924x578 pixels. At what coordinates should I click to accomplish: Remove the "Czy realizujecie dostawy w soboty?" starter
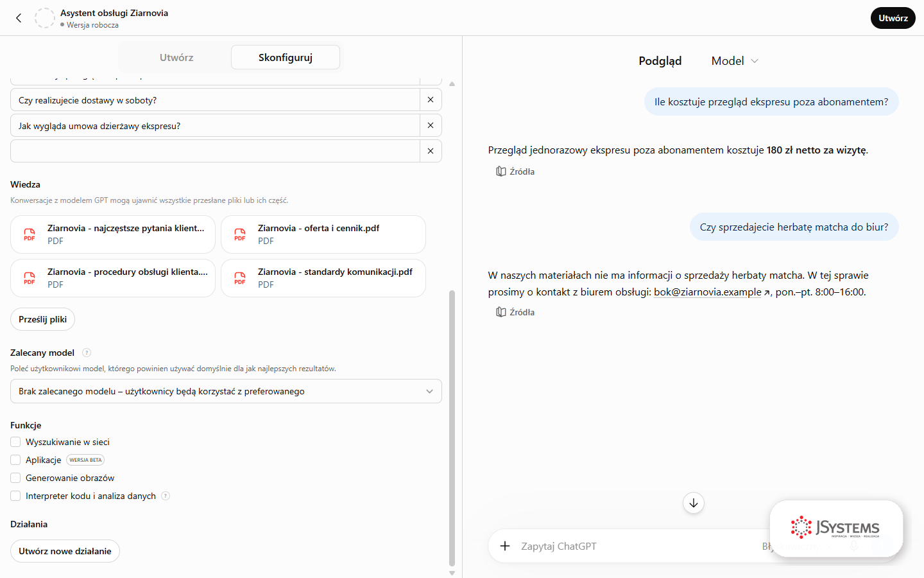[x=431, y=100]
